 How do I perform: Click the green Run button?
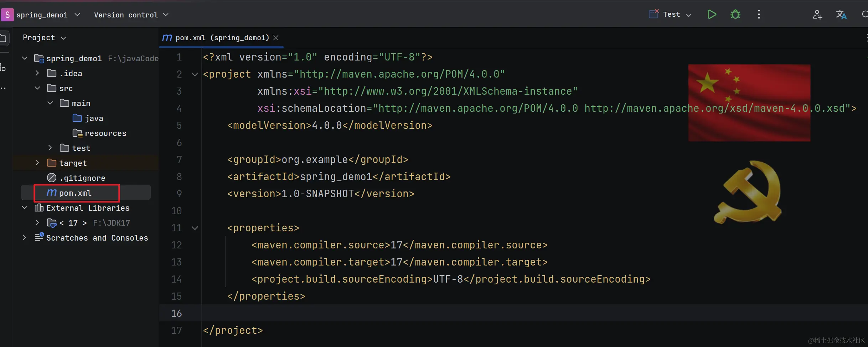pyautogui.click(x=712, y=15)
